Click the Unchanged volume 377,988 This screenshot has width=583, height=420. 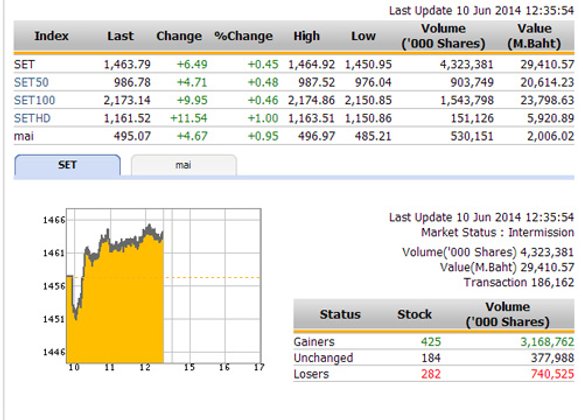click(x=553, y=358)
